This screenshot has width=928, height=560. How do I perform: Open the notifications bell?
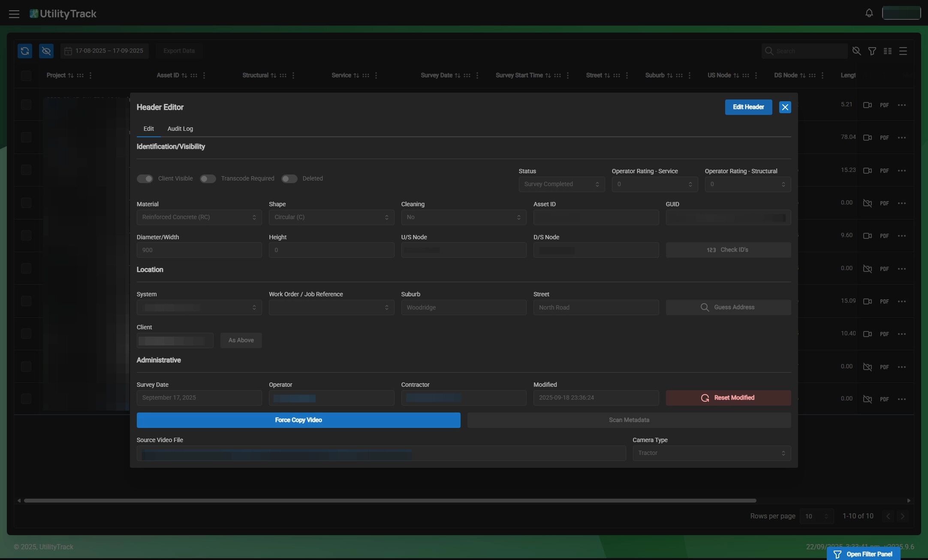[869, 13]
